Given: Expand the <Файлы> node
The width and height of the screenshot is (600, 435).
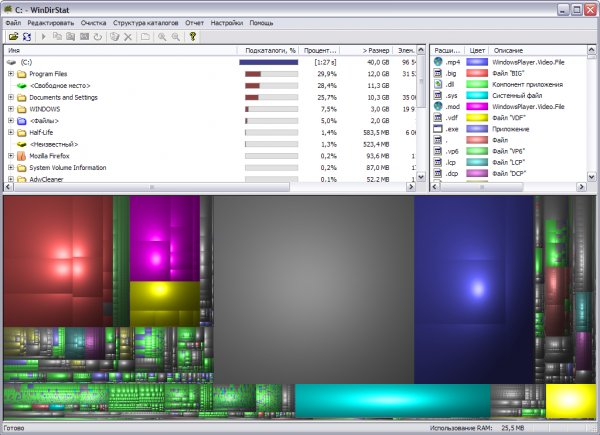Looking at the screenshot, I should pos(11,121).
